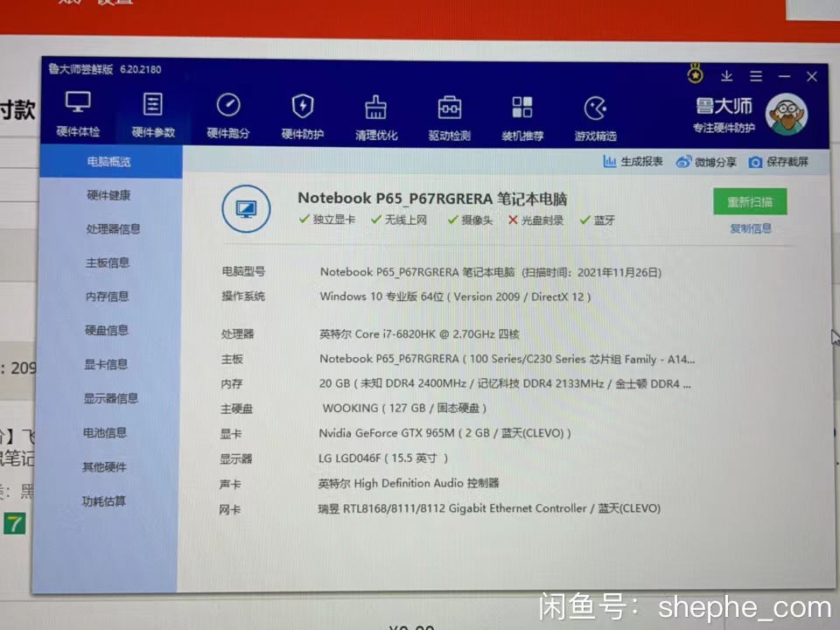840x630 pixels.
Task: Click the 游戏精选 games icon
Action: (596, 109)
